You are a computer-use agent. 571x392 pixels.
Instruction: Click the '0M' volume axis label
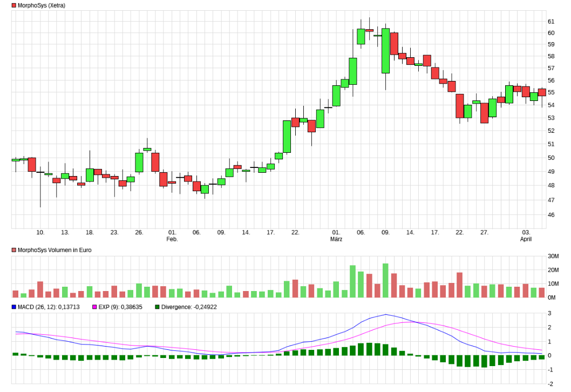tap(552, 298)
